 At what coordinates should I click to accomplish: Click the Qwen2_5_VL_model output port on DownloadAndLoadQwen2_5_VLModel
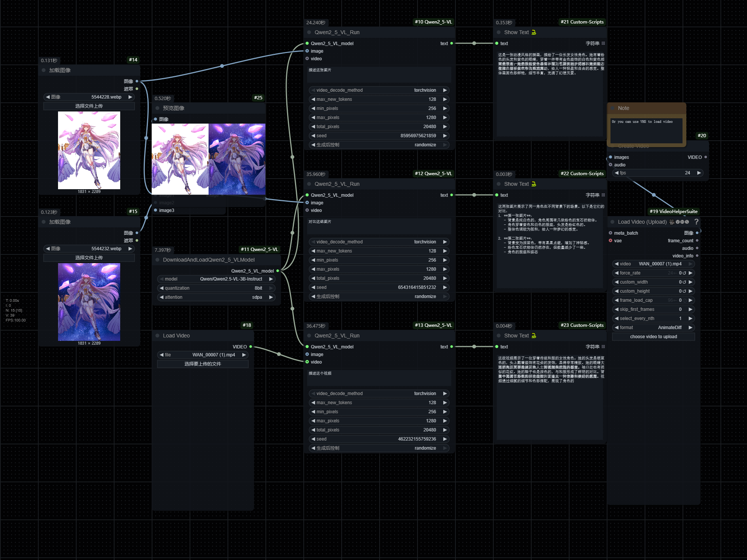278,271
